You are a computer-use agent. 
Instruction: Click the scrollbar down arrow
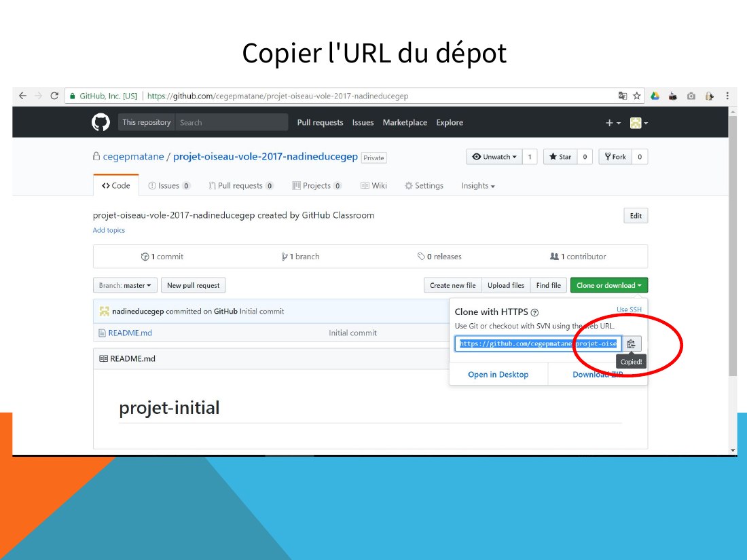(733, 450)
